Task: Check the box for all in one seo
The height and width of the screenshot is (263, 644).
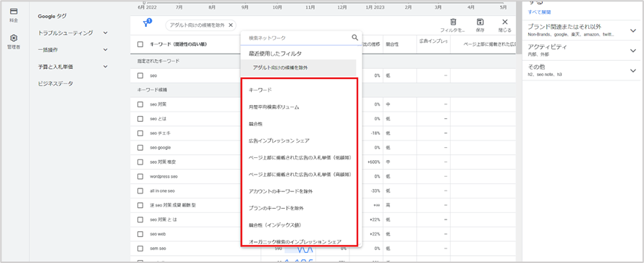Action: pos(140,191)
